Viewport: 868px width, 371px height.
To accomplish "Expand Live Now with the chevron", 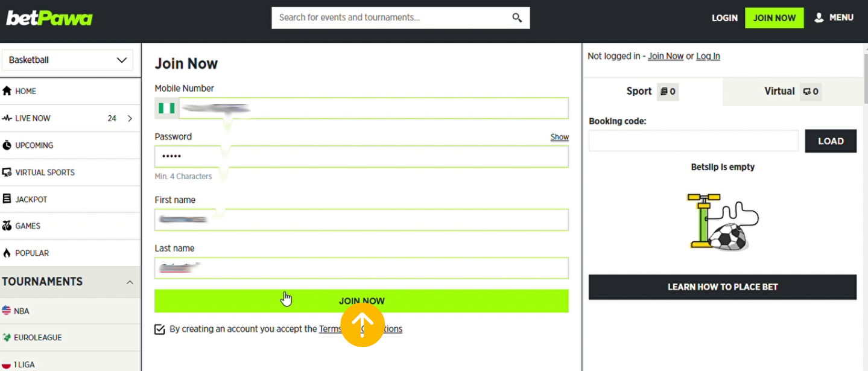I will (130, 118).
